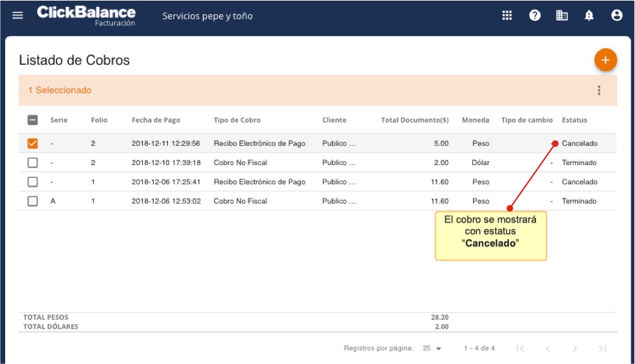Image resolution: width=635 pixels, height=364 pixels.
Task: Sort by Estatus column header
Action: pos(574,120)
